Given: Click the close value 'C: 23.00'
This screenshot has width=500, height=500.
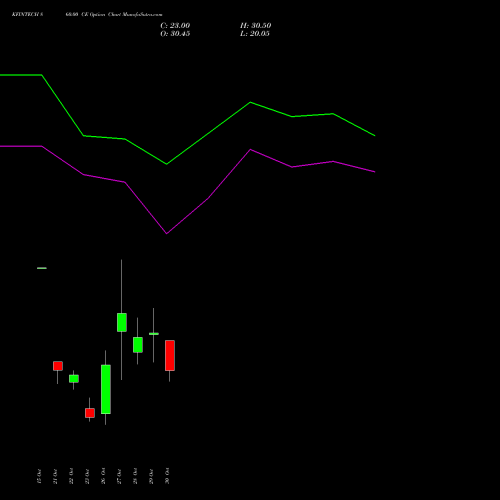Looking at the screenshot, I should (175, 26).
